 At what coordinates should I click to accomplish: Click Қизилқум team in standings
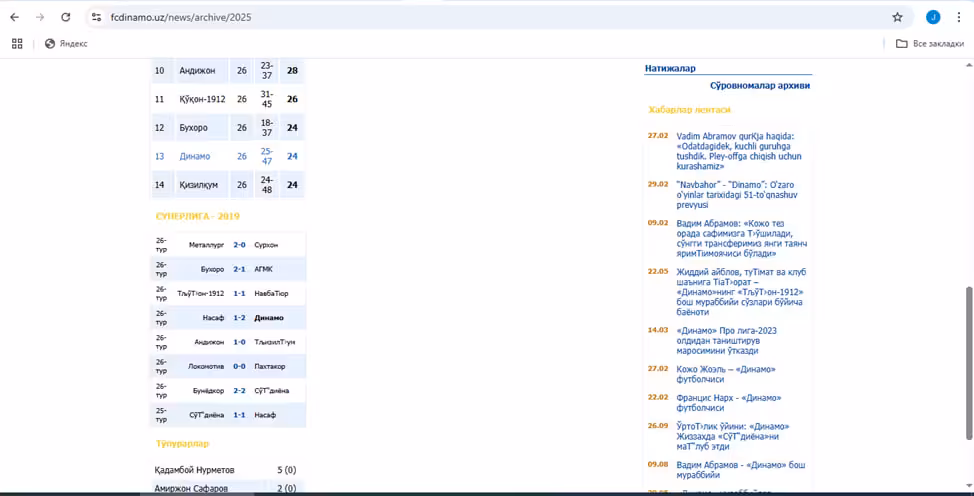point(198,185)
